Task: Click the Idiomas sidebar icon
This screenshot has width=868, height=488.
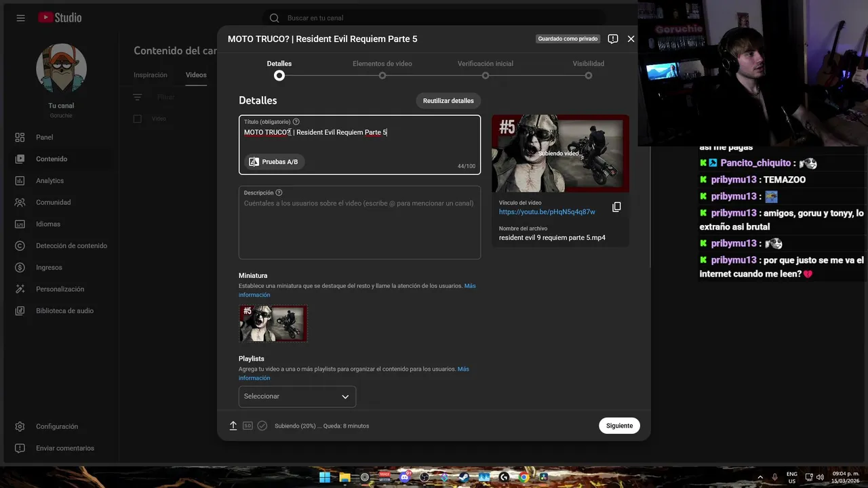Action: 20,224
